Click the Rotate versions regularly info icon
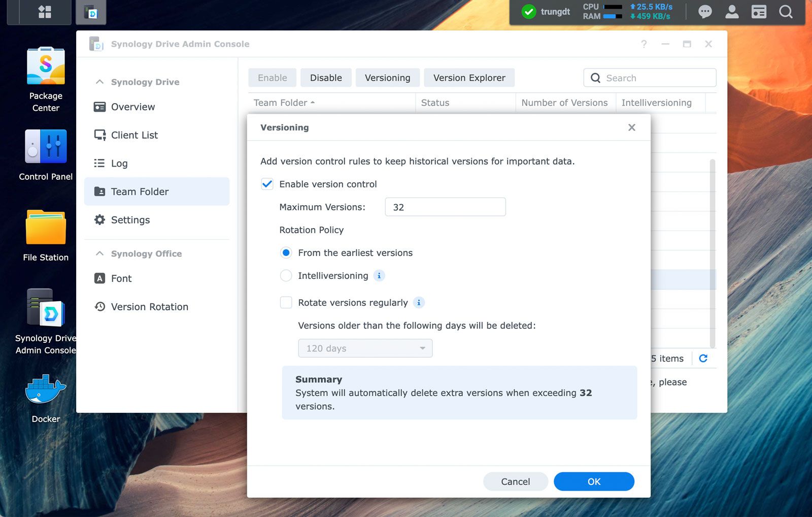This screenshot has height=517, width=812. click(x=419, y=303)
